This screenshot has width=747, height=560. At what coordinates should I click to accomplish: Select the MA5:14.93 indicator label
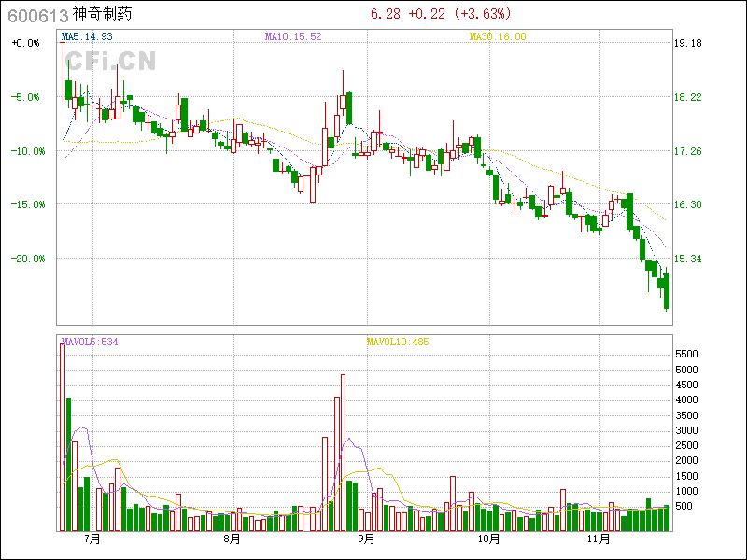coord(87,36)
